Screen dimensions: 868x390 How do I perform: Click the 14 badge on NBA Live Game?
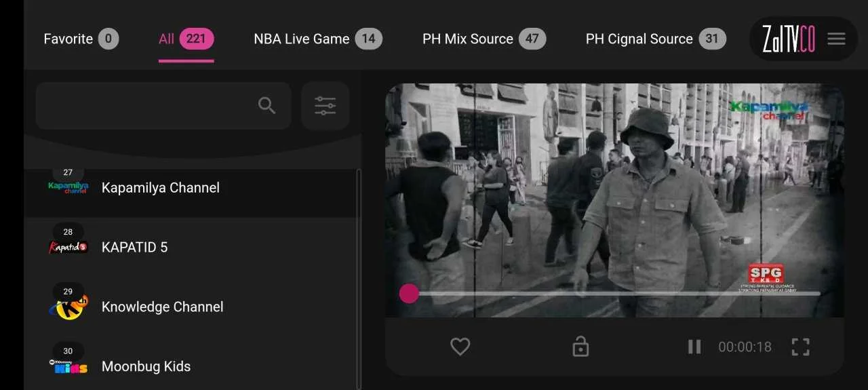click(x=368, y=39)
